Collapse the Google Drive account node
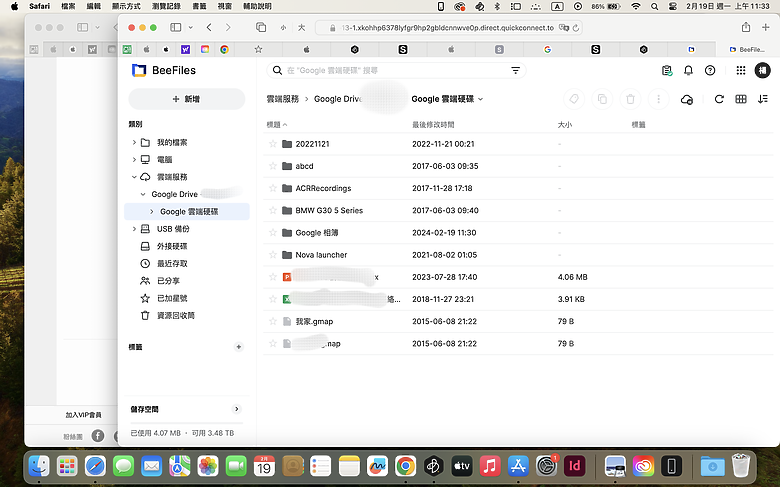780x487 pixels. coord(143,194)
